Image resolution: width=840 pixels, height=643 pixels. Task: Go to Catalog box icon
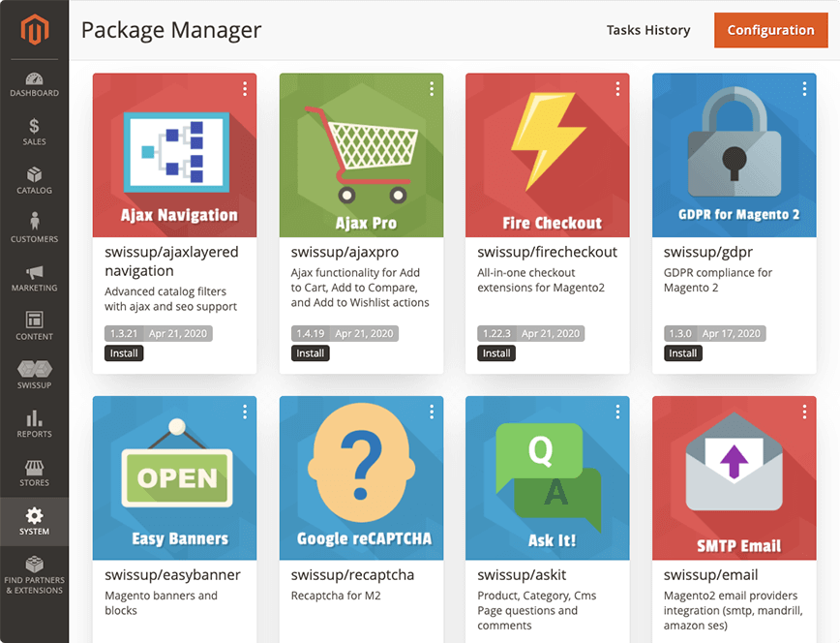pos(35,175)
